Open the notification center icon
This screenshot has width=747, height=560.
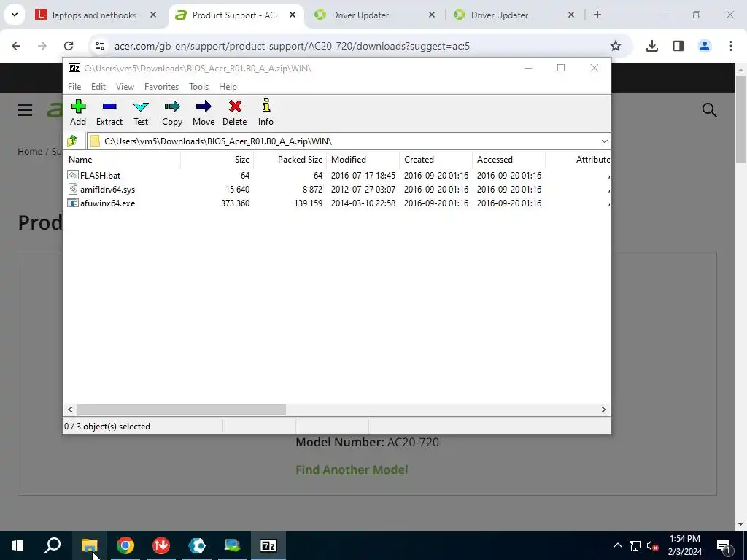[724, 545]
